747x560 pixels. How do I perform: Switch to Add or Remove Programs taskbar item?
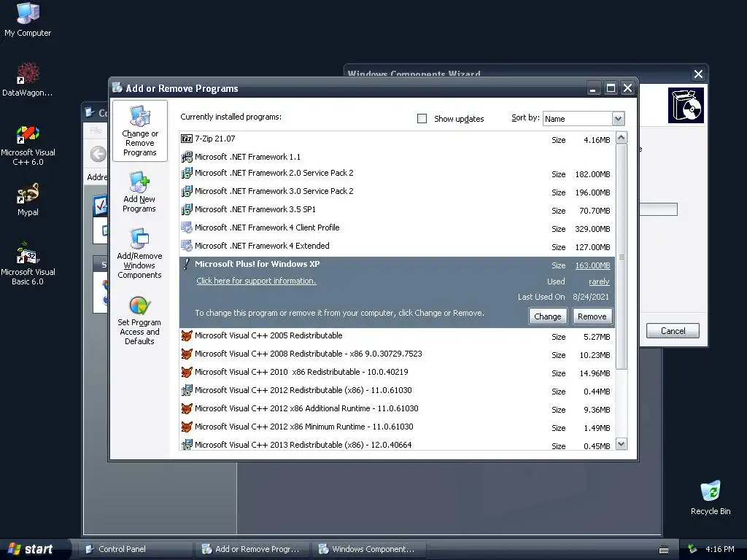click(252, 549)
